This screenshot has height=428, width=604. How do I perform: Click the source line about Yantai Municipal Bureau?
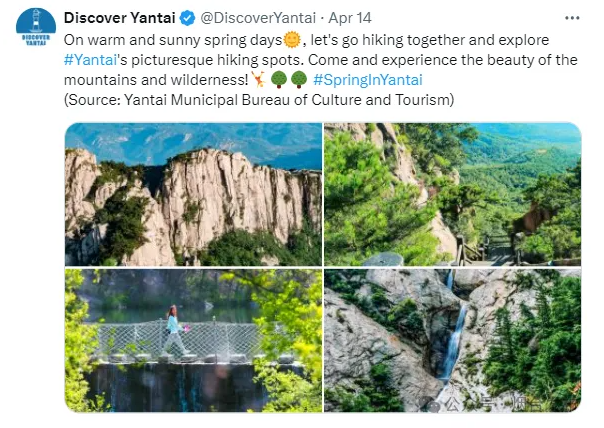(x=258, y=100)
